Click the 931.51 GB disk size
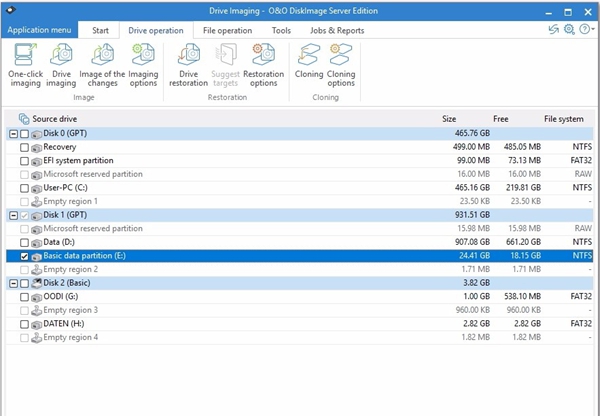The height and width of the screenshot is (416, 600). pyautogui.click(x=472, y=215)
